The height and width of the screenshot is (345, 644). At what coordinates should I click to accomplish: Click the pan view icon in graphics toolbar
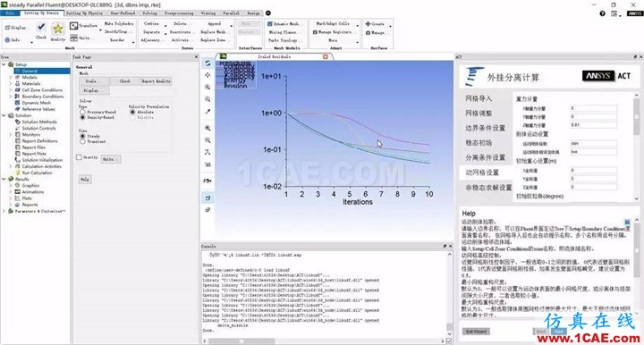click(208, 75)
